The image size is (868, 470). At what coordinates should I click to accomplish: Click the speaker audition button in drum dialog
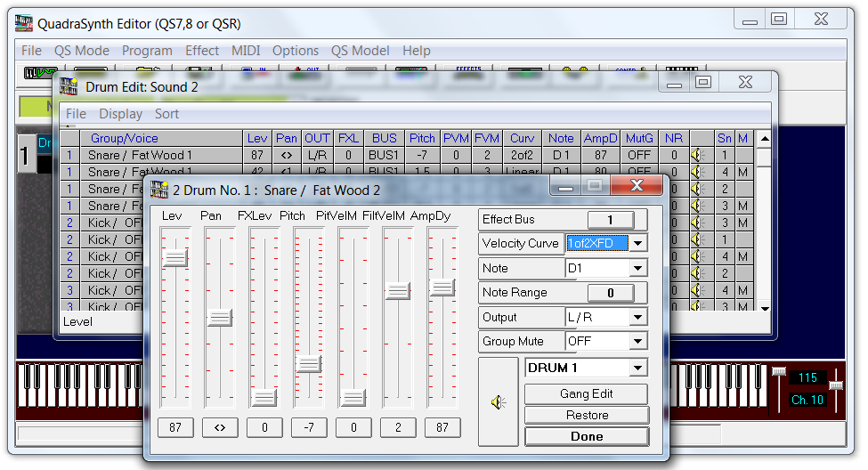point(499,402)
